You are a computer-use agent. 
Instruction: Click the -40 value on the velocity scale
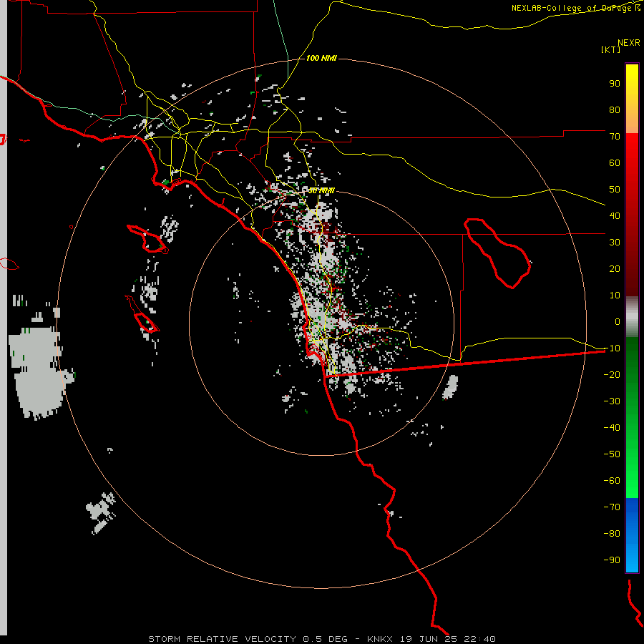pos(612,428)
